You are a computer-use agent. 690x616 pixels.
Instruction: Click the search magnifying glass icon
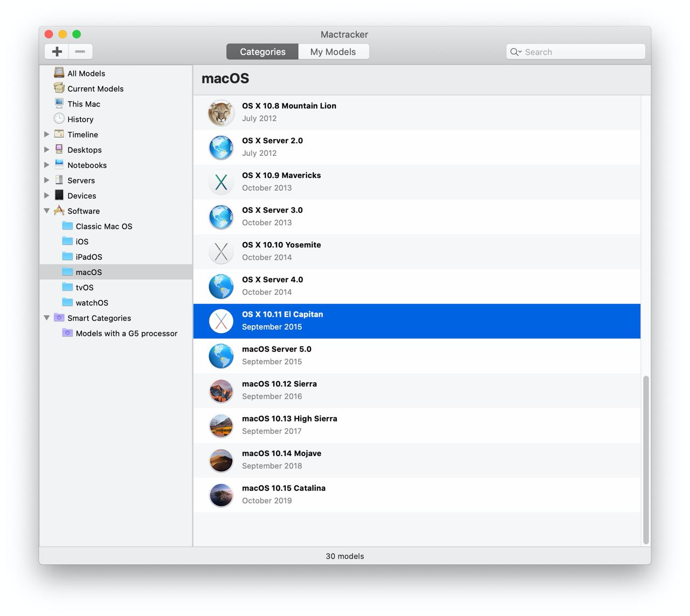(515, 52)
